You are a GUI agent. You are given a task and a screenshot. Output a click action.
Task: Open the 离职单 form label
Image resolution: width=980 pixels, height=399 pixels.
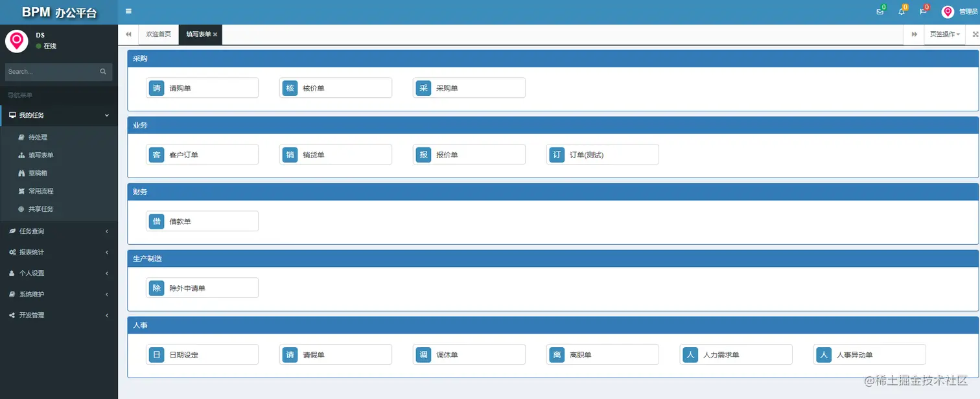(581, 355)
